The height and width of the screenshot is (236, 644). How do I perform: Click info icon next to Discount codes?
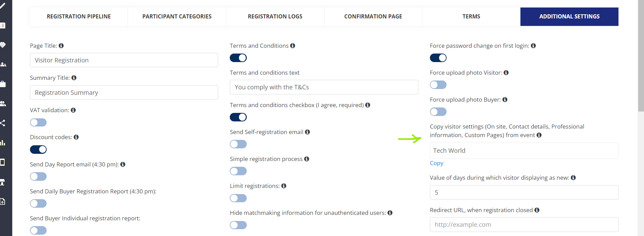76,137
